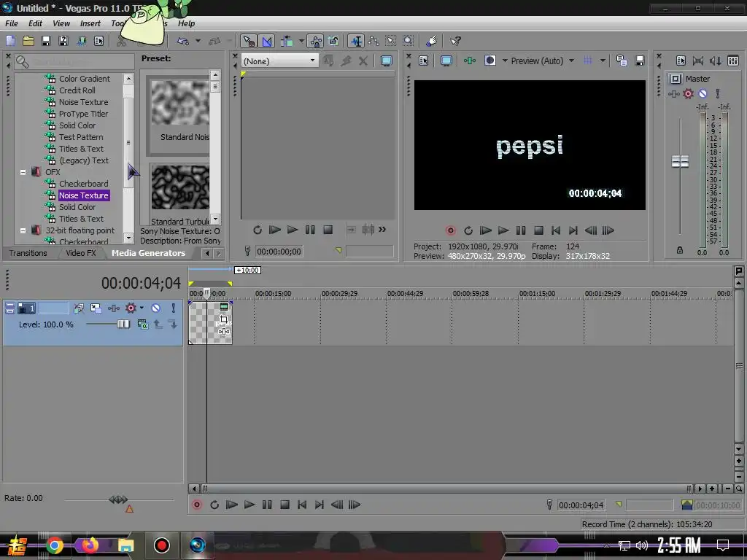Open Video Output FX icon in preview
This screenshot has height=560, width=747.
click(x=470, y=61)
